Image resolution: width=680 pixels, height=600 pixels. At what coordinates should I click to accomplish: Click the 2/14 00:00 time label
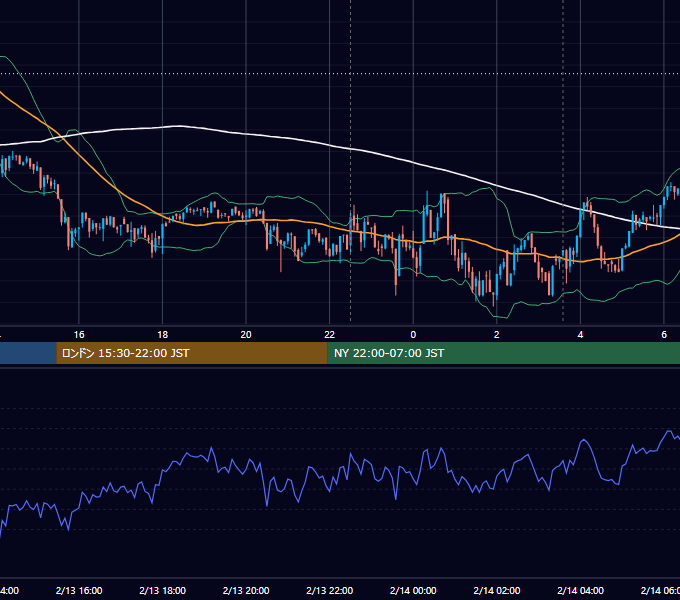tap(413, 590)
